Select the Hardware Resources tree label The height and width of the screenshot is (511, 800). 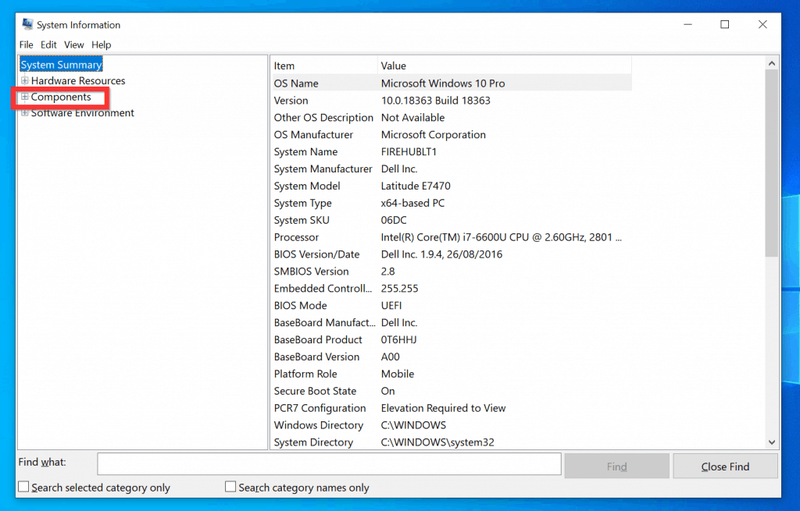point(78,81)
